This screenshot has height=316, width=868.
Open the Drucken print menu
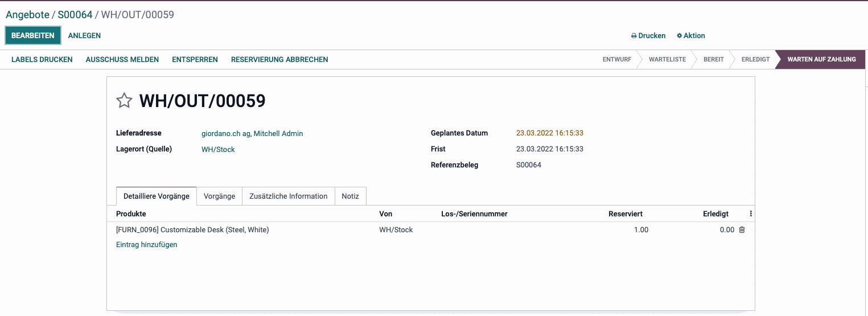(648, 35)
